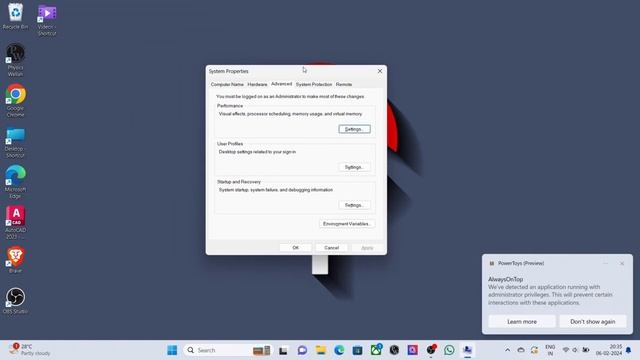640x360 pixels.
Task: Open Task View from the taskbar
Action: point(283,350)
